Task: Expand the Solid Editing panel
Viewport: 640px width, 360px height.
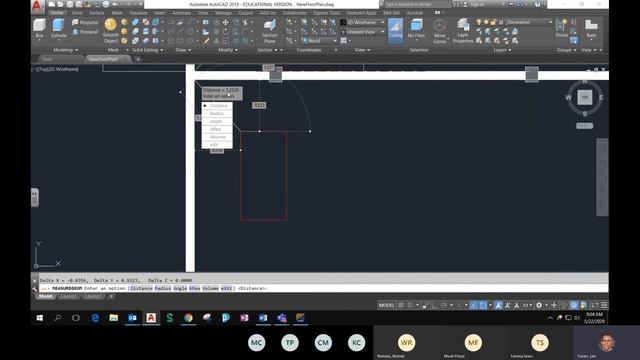Action: [147, 50]
